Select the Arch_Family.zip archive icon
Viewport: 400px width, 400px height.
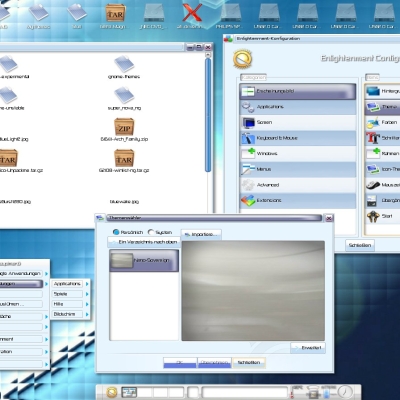[x=124, y=127]
